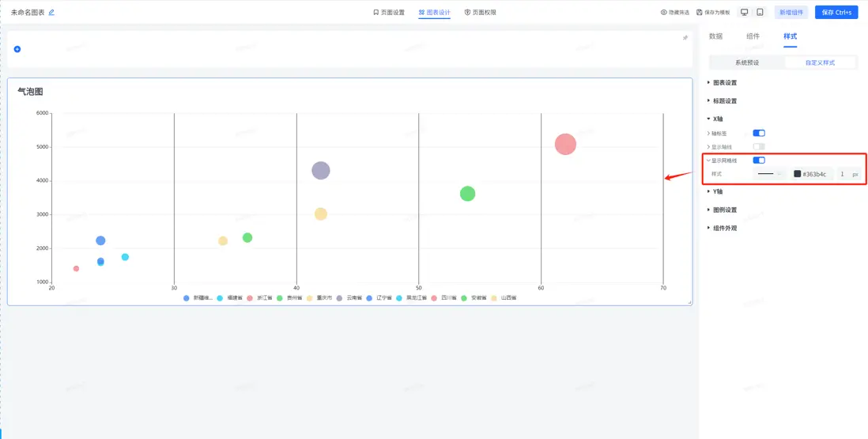Expand the 轴标签 sub-options chevron
The height and width of the screenshot is (439, 868).
(x=708, y=134)
